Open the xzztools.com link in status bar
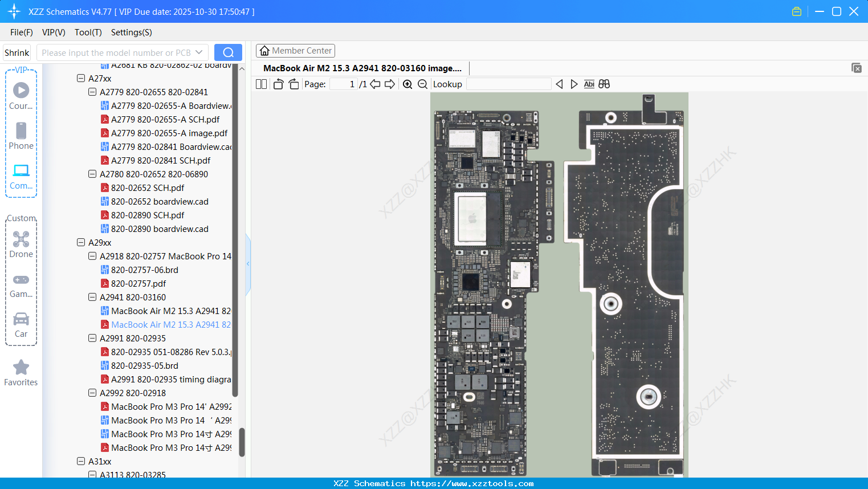868x489 pixels. 472,483
